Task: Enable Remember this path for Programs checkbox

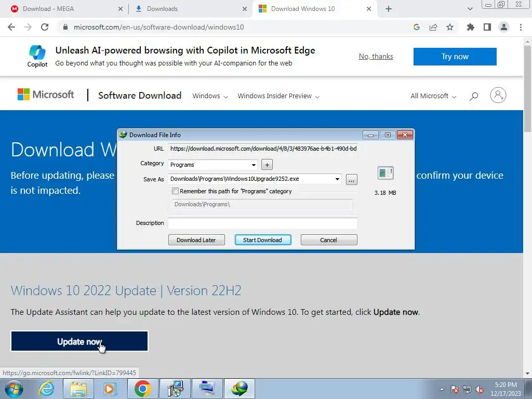Action: click(x=175, y=191)
